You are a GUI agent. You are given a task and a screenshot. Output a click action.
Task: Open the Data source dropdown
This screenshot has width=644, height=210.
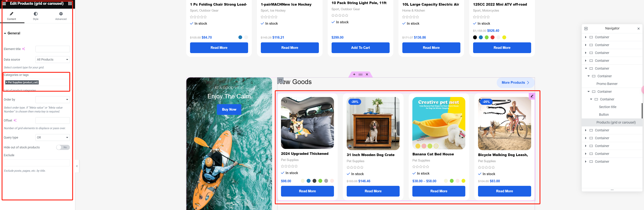coord(52,60)
